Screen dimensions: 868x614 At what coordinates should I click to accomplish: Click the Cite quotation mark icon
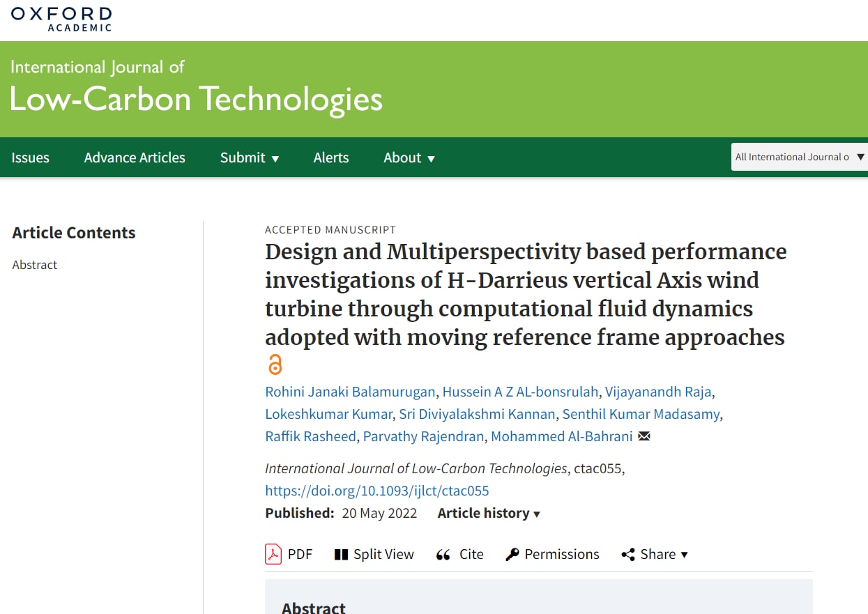coord(443,555)
